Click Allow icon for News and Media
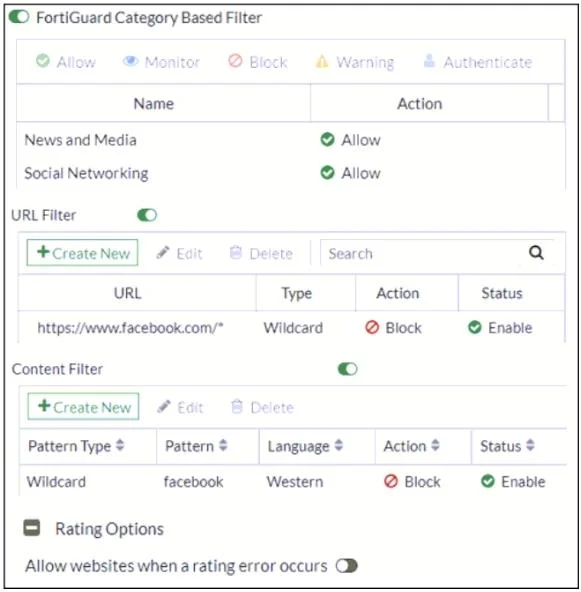Screen dimensions: 581x592 tap(327, 139)
